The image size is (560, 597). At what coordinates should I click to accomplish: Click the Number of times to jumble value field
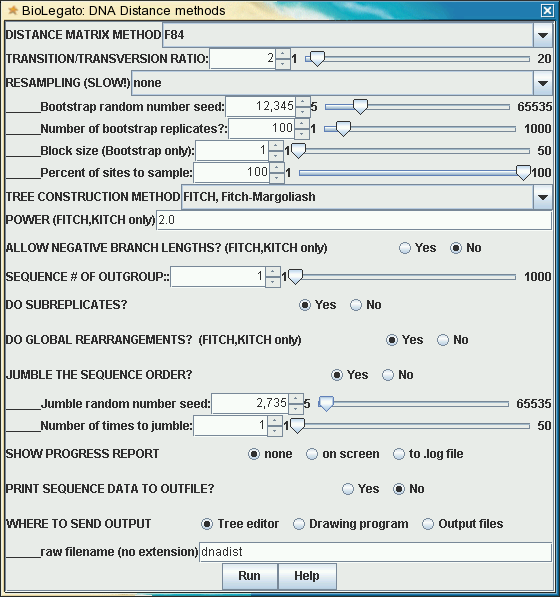point(231,426)
